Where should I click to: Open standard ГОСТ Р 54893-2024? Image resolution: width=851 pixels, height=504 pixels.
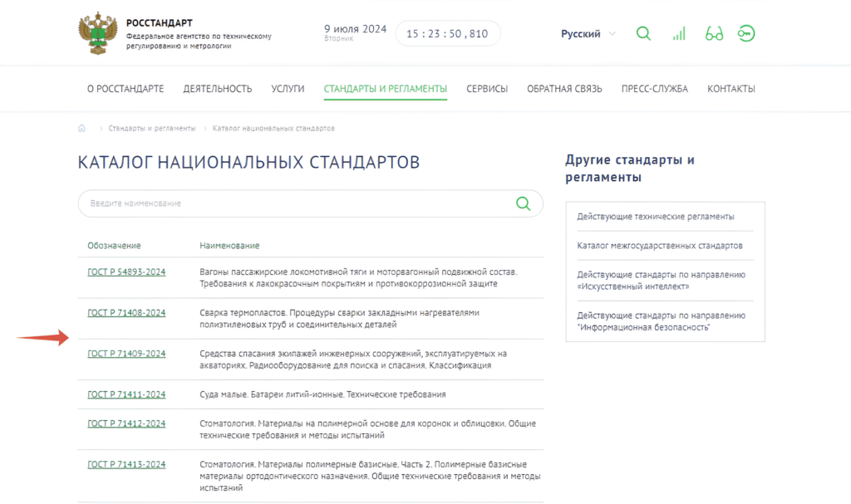pos(126,272)
